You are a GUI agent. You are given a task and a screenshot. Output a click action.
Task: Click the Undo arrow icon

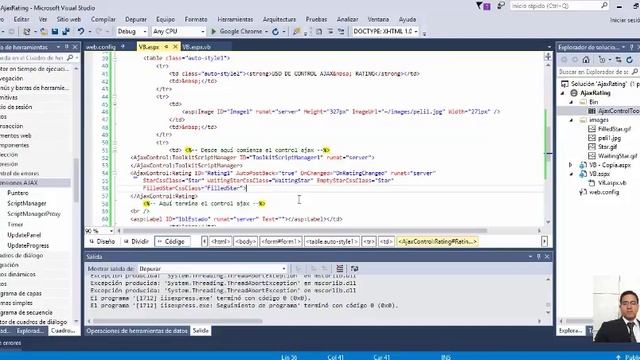[x=81, y=31]
